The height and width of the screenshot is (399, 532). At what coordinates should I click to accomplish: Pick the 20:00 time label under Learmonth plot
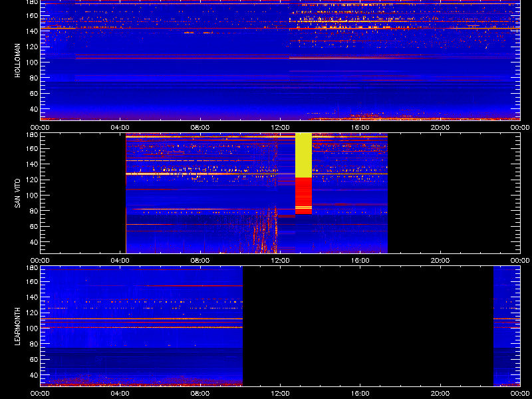440,394
